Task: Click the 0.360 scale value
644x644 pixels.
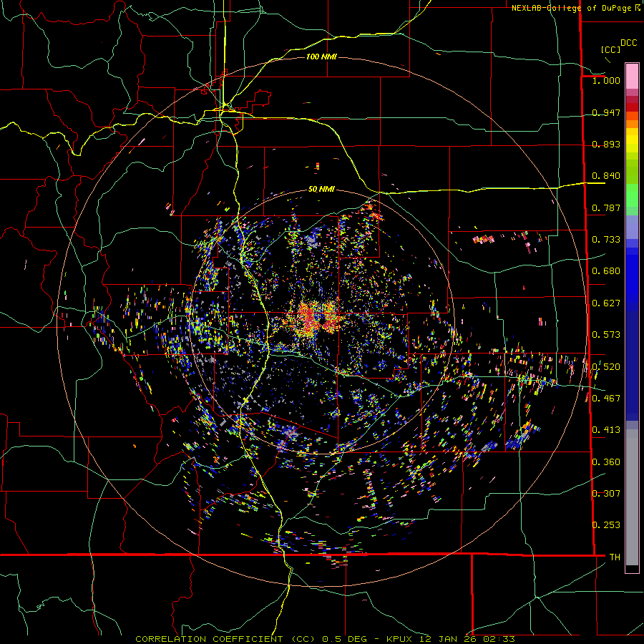Action: click(606, 462)
